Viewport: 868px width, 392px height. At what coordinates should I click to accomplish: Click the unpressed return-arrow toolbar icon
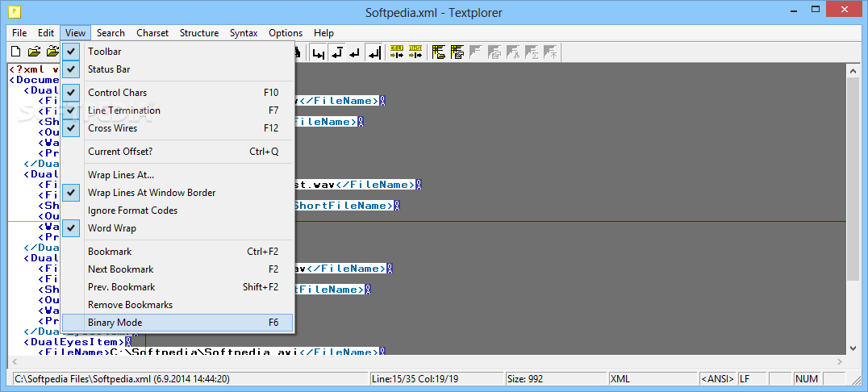pyautogui.click(x=356, y=53)
